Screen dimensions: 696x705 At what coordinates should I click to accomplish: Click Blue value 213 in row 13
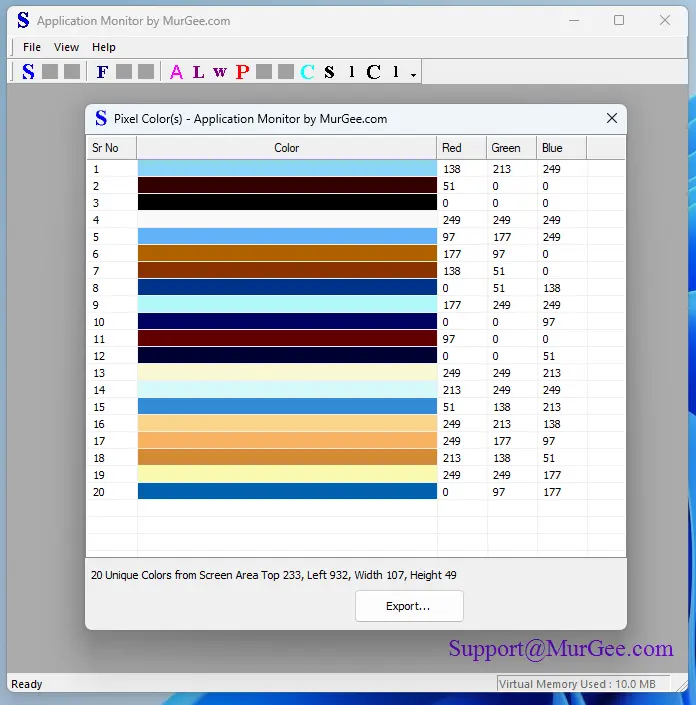(552, 373)
